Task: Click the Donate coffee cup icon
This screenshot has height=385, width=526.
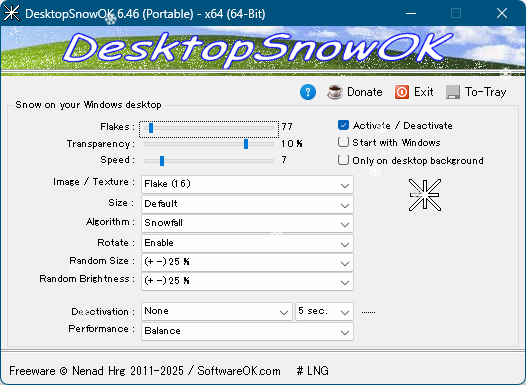Action: point(335,92)
